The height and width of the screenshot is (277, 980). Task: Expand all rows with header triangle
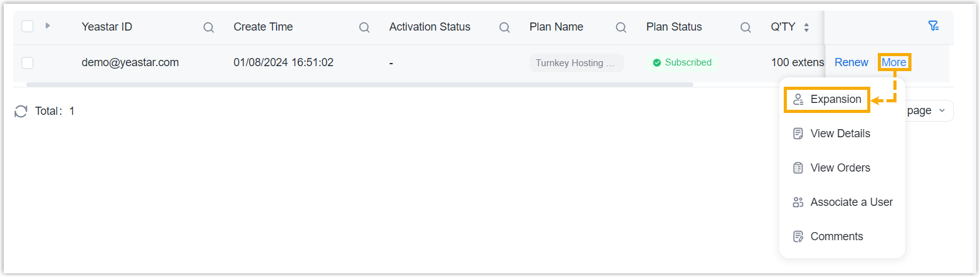(x=48, y=26)
